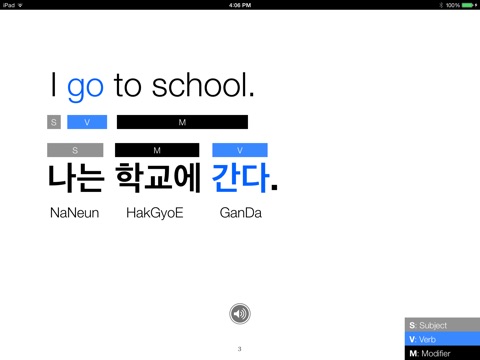Tap the blue V tag above 간다

240,150
